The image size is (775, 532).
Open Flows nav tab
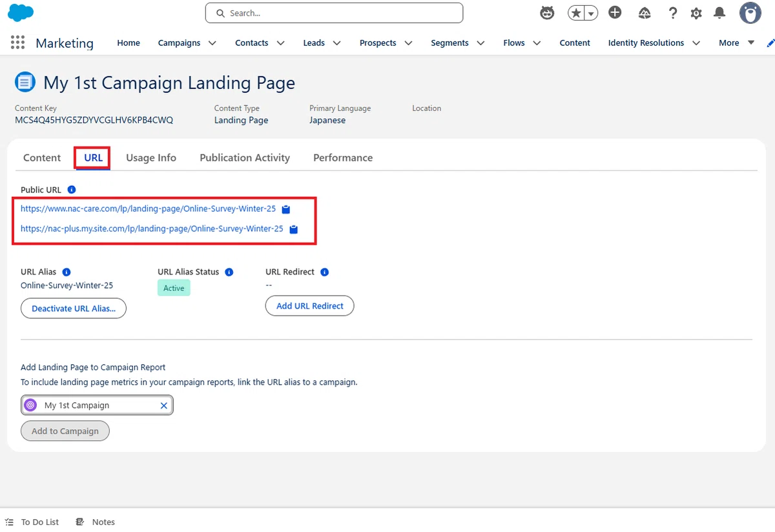click(x=514, y=43)
